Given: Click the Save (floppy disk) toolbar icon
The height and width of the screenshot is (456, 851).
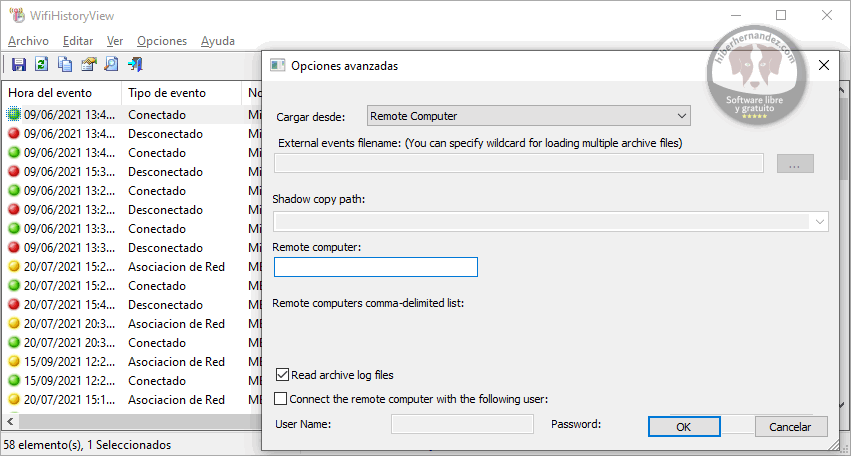Looking at the screenshot, I should point(18,65).
